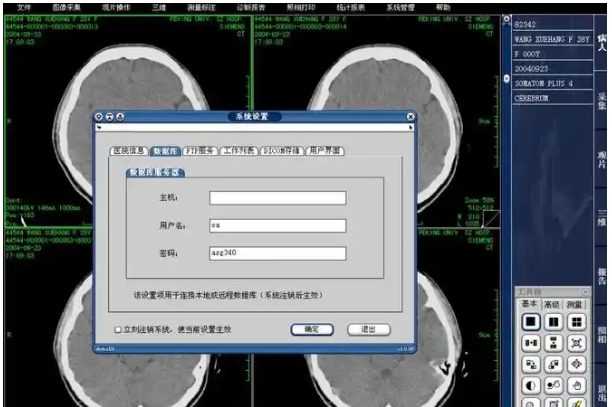This screenshot has height=407, width=612.
Task: Select WANG XUEHANG F 28Y row
Action: pyautogui.click(x=552, y=39)
